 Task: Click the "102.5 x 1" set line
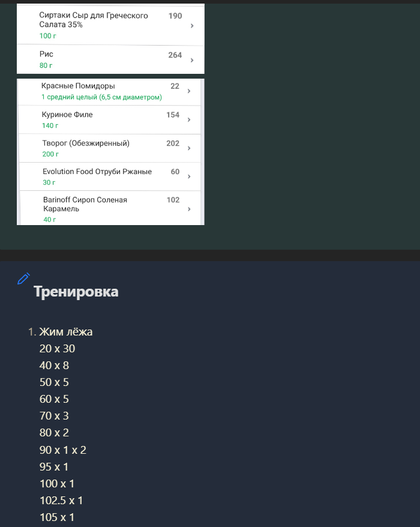[61, 501]
